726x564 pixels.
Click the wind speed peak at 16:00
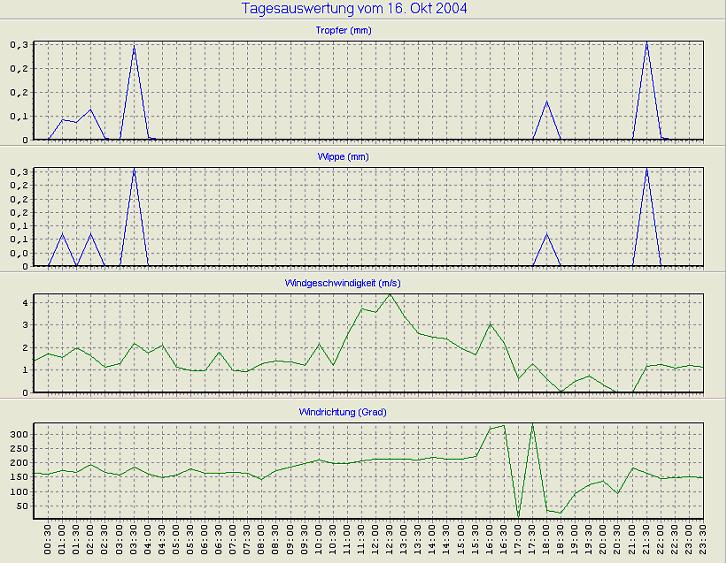click(x=490, y=324)
